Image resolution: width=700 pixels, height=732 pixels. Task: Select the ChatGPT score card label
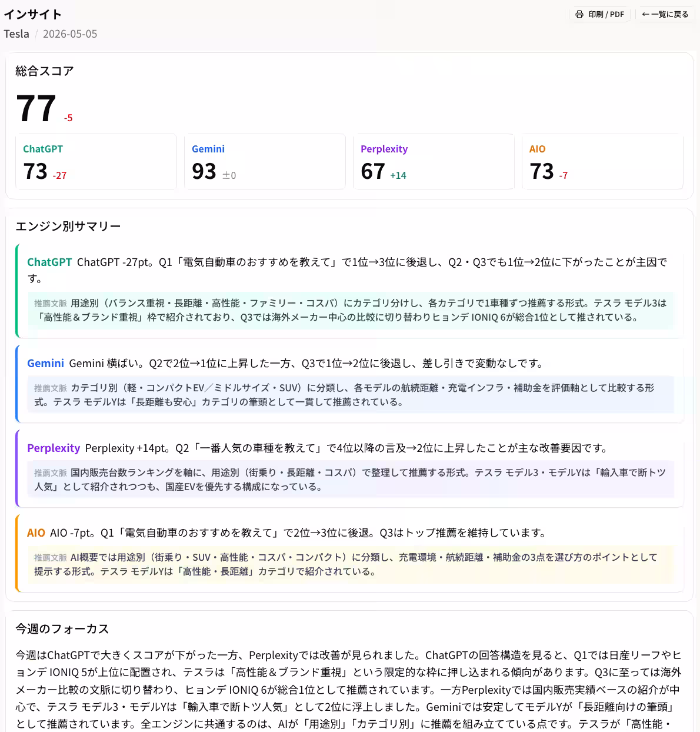[x=43, y=149]
